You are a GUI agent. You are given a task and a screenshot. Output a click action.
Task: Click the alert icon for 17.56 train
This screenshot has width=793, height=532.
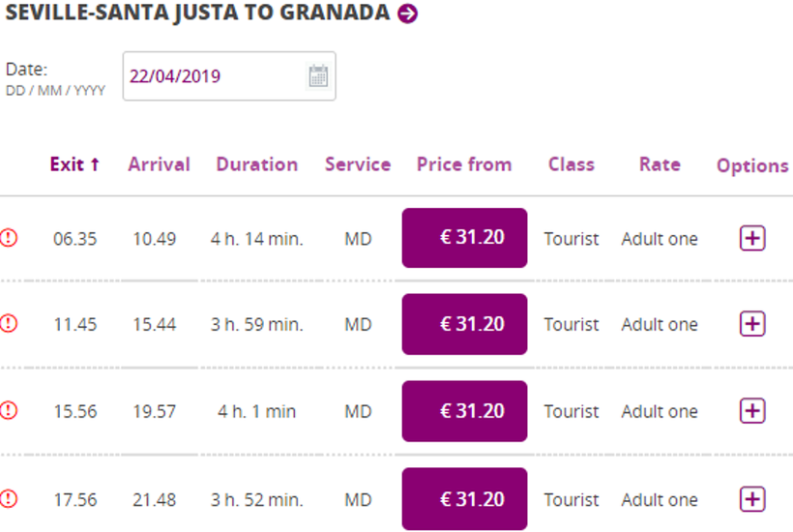9,499
